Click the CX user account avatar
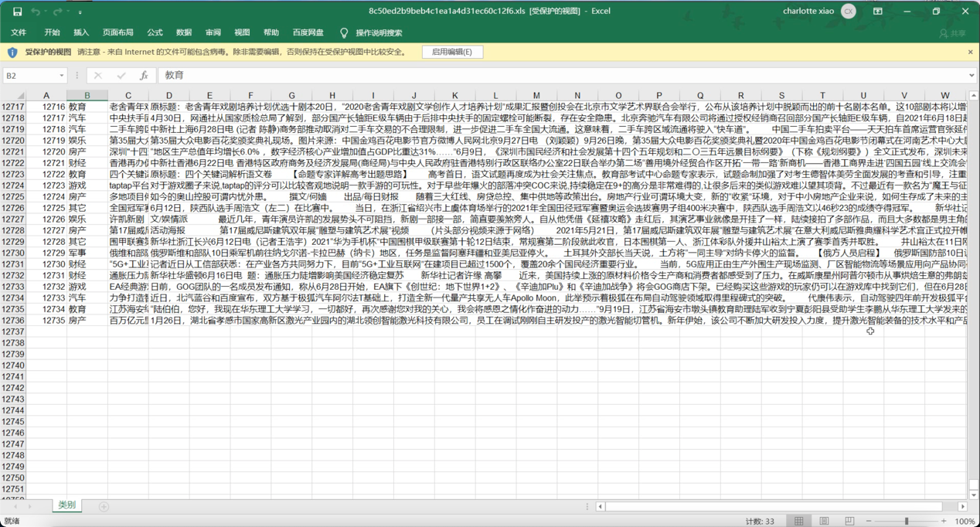The height and width of the screenshot is (527, 980). 849,12
